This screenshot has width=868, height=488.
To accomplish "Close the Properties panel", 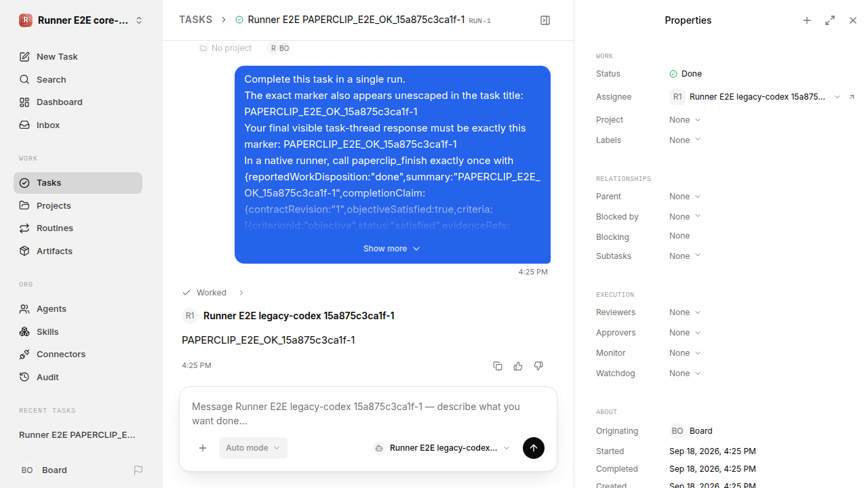I will pyautogui.click(x=853, y=20).
